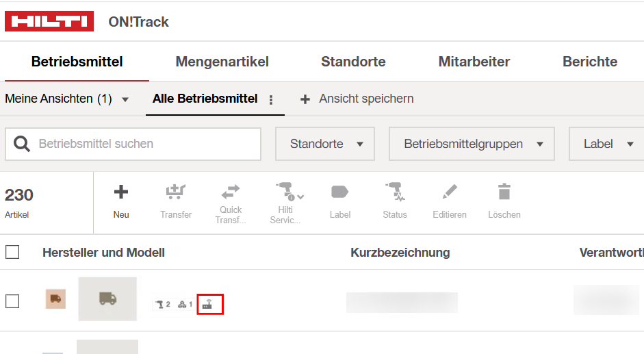Click the orange truck category icon

55,299
